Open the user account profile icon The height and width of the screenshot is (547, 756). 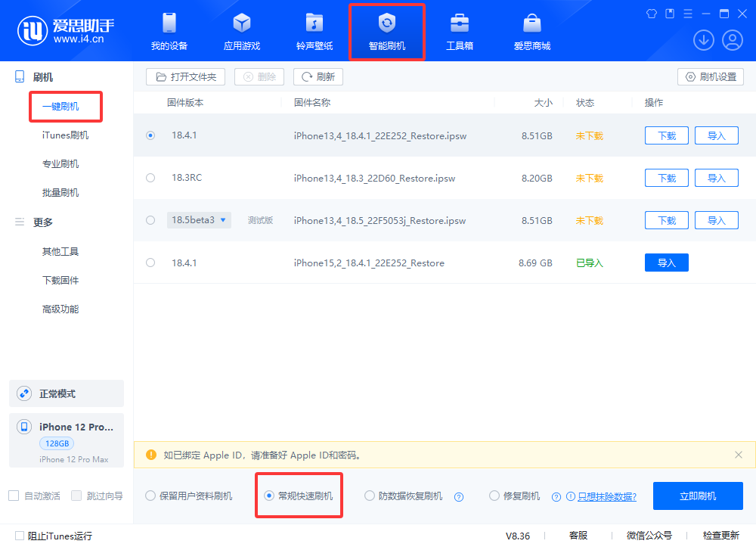732,40
